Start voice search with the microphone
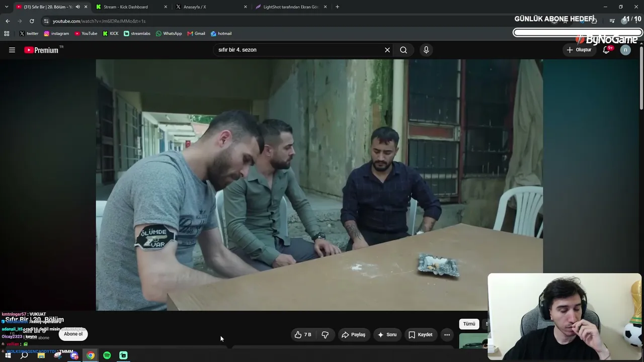 tap(426, 50)
